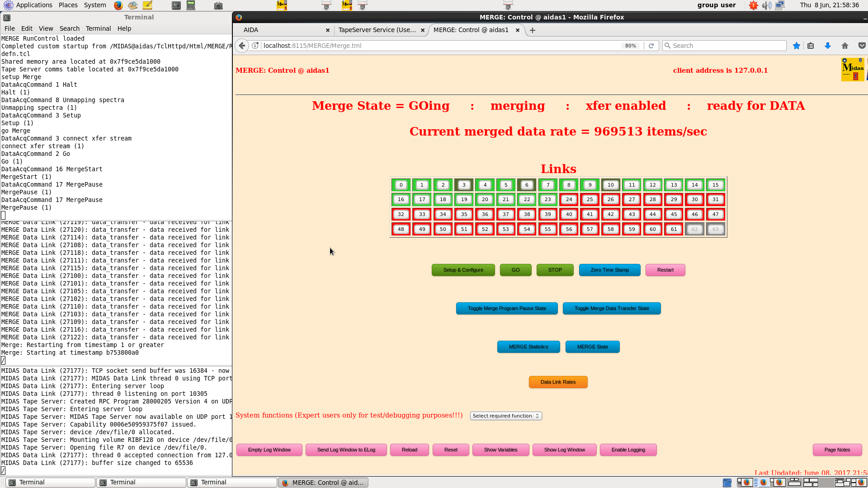Click the Setup & Configure button

(x=463, y=270)
